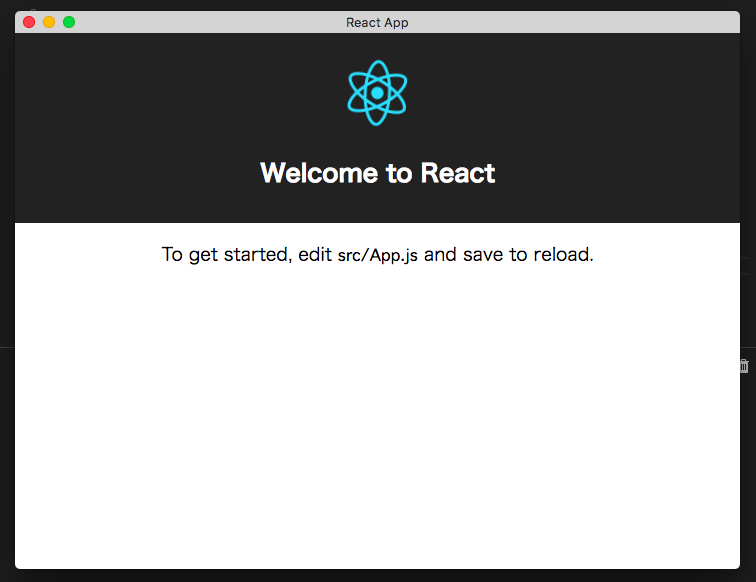This screenshot has height=582, width=756.
Task: Click the "and save to reload." text
Action: pos(509,255)
